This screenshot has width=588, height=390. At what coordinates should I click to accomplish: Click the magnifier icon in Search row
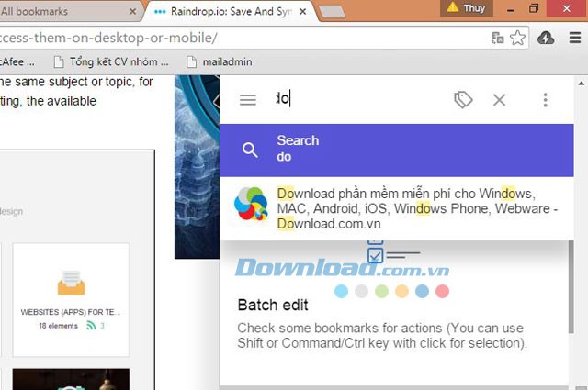coord(250,150)
